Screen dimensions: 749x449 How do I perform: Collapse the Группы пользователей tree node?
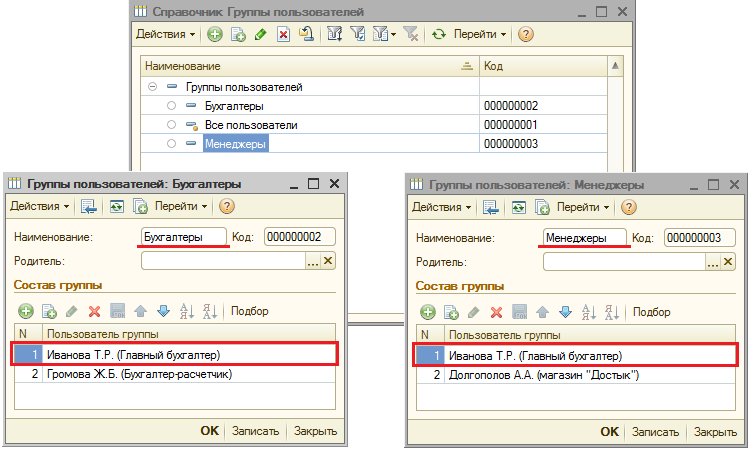pos(153,87)
